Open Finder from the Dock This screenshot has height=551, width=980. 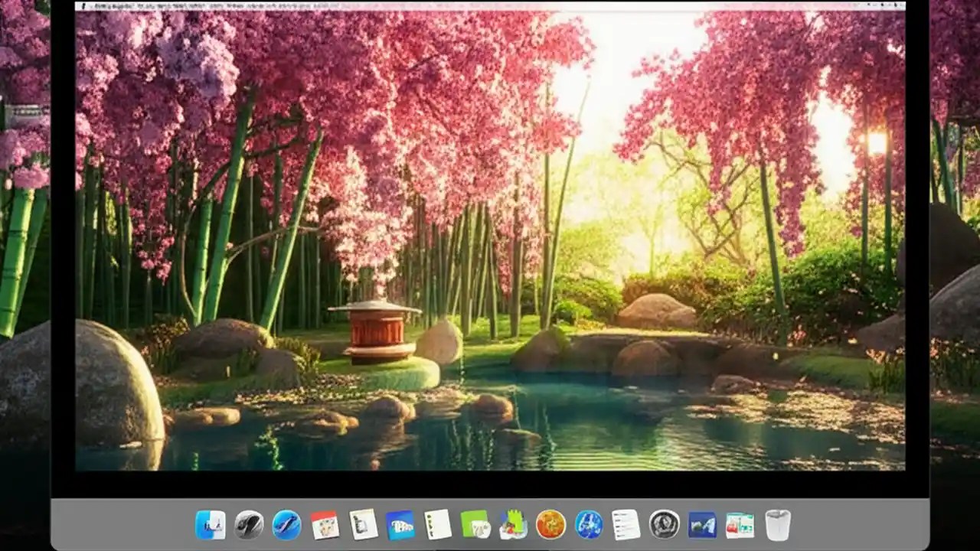coord(211,525)
